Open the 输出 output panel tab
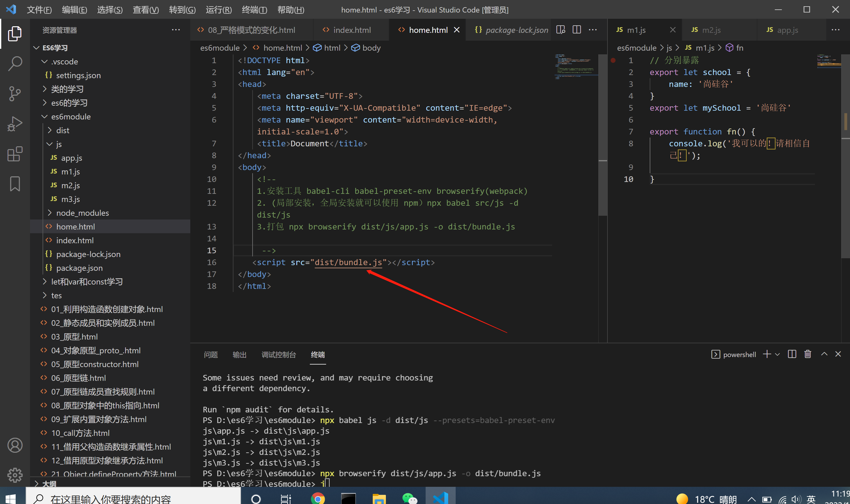 (x=240, y=355)
